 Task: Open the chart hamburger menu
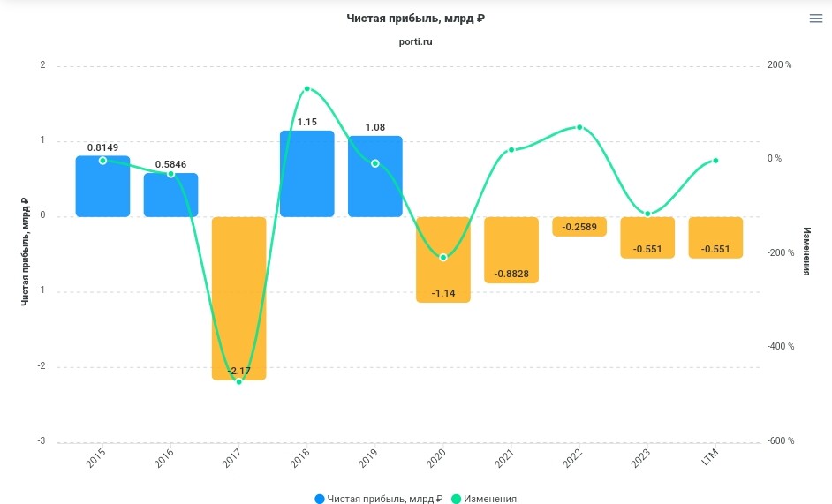(x=815, y=19)
